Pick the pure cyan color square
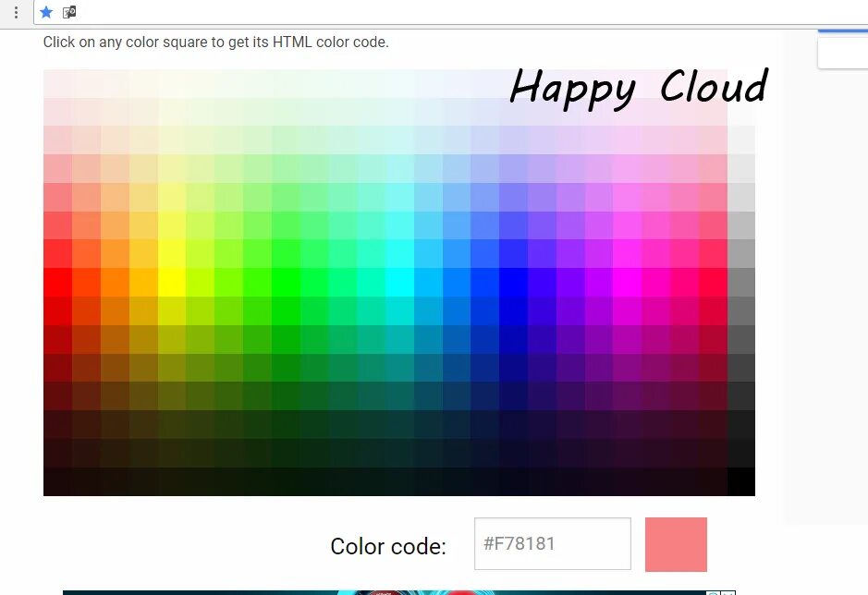 [x=399, y=282]
